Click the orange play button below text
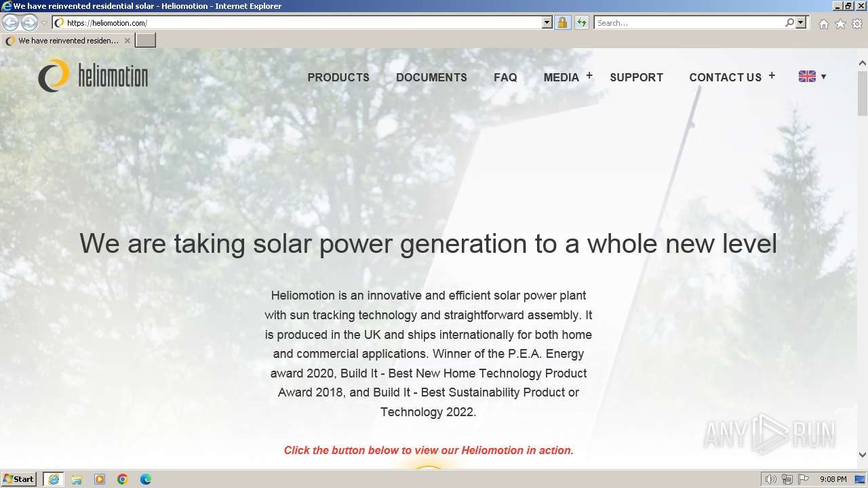 (x=429, y=467)
